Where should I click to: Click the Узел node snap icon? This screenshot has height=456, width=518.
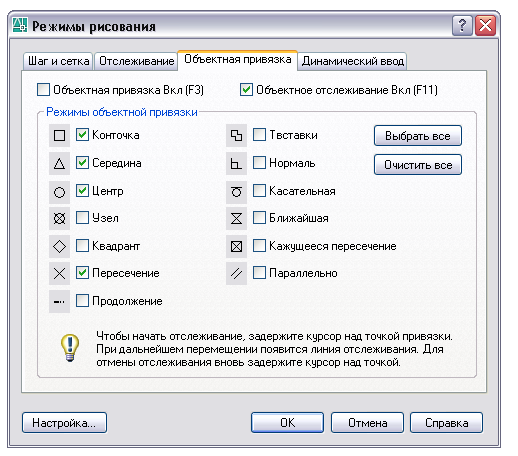coord(59,219)
